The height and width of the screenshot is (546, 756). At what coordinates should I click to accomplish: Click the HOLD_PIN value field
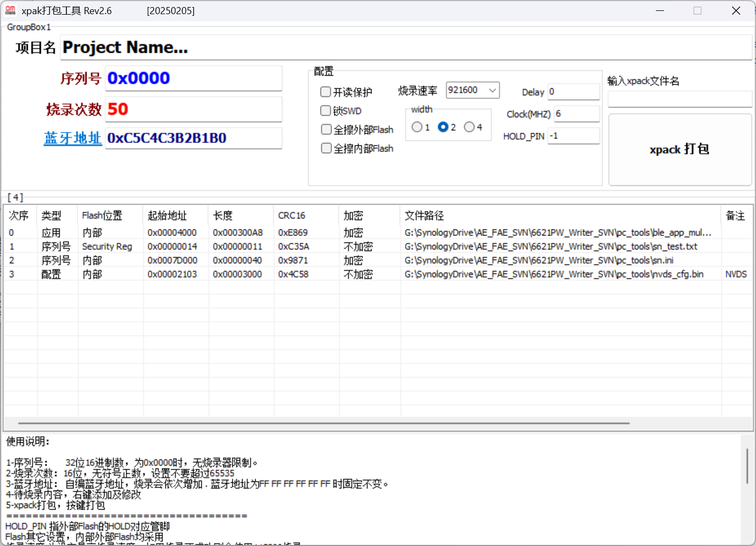[x=573, y=136]
